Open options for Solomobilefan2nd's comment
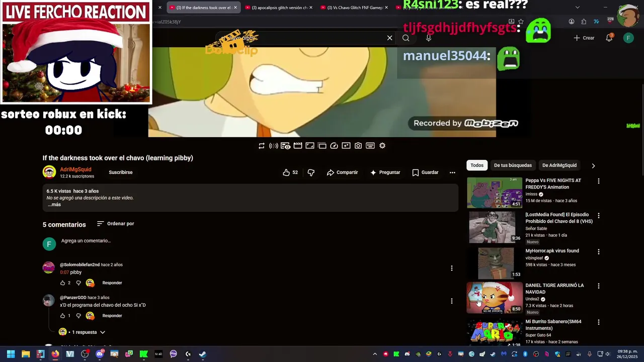Screen dimensions: 644x362 click(452, 268)
